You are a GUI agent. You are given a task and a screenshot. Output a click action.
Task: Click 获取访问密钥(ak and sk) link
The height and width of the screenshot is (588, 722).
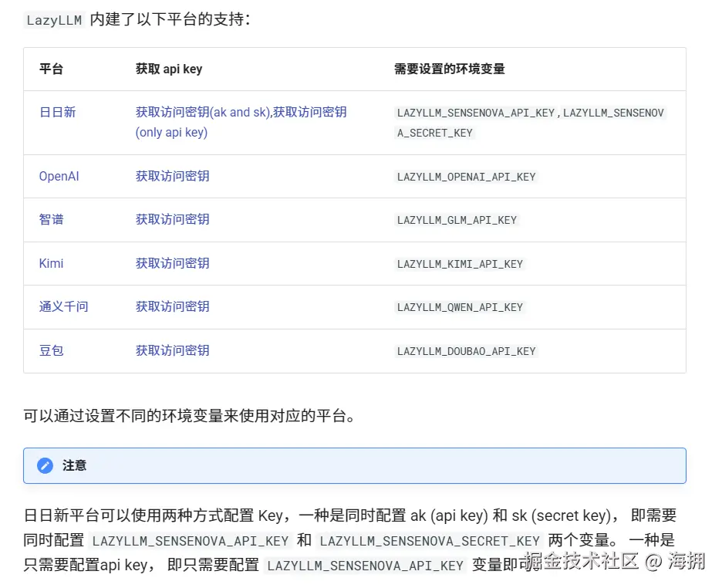tap(204, 113)
